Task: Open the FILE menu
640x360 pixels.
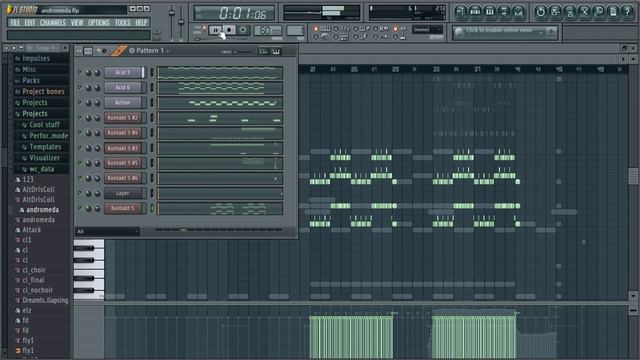Action: click(x=15, y=23)
